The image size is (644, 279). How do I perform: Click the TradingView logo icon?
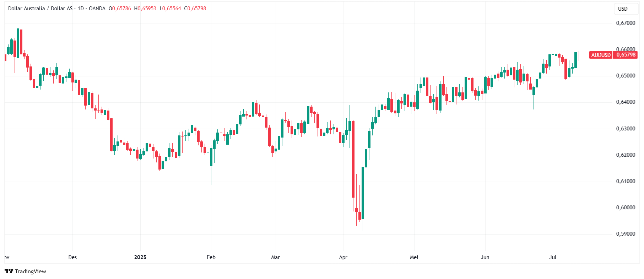click(x=9, y=271)
